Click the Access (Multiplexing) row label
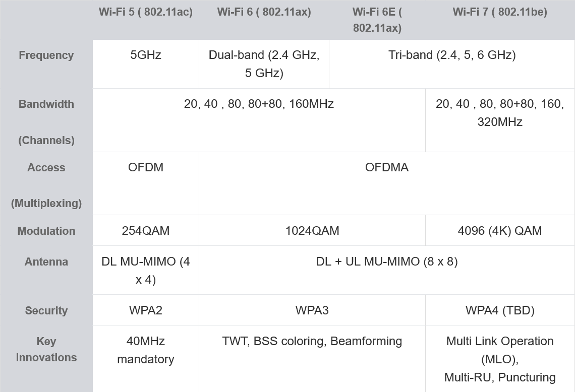The width and height of the screenshot is (575, 392). pos(46,185)
